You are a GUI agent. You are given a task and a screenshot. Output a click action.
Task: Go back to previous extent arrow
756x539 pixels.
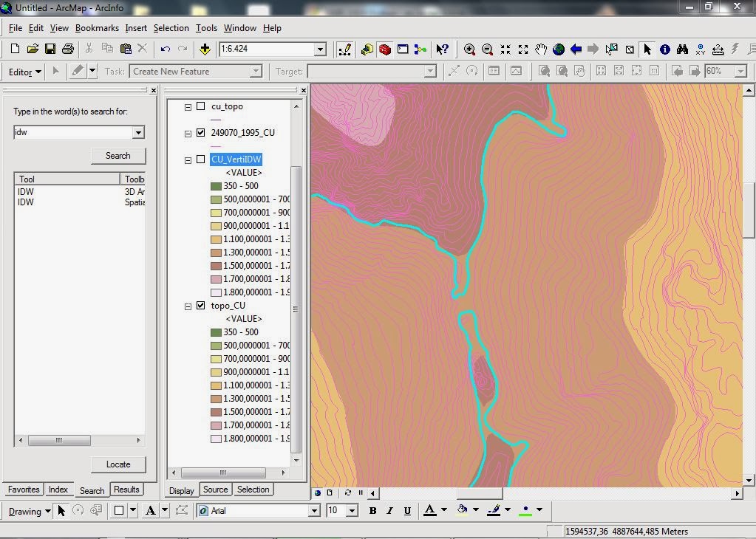(576, 49)
